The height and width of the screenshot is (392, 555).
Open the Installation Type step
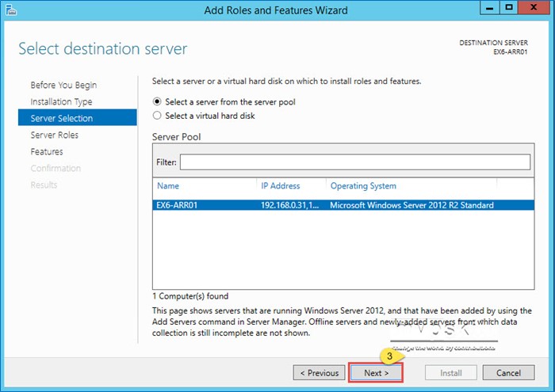(x=61, y=102)
